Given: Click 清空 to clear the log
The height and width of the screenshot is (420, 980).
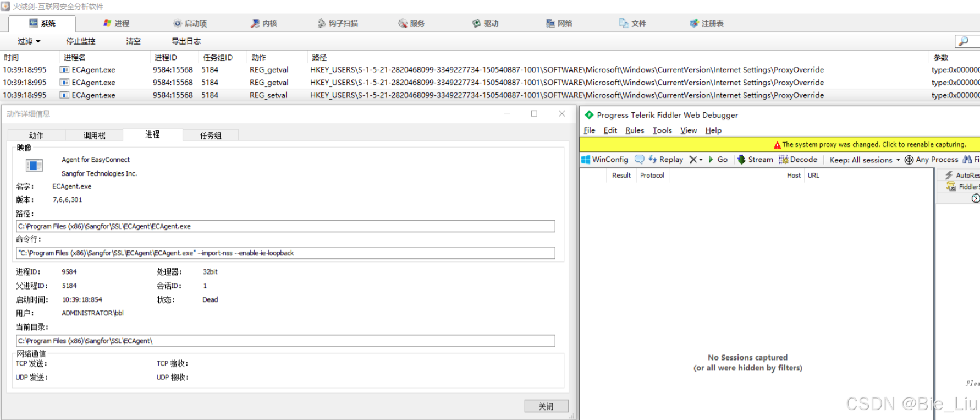Looking at the screenshot, I should (134, 41).
